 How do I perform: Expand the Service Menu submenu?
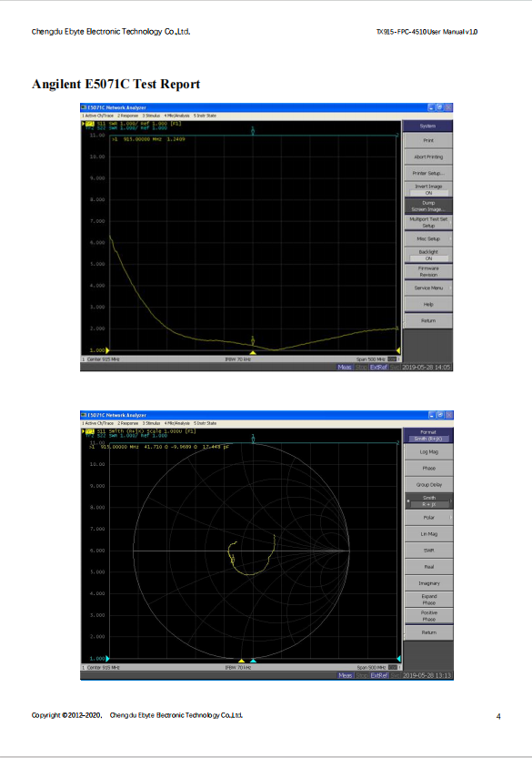tap(428, 288)
